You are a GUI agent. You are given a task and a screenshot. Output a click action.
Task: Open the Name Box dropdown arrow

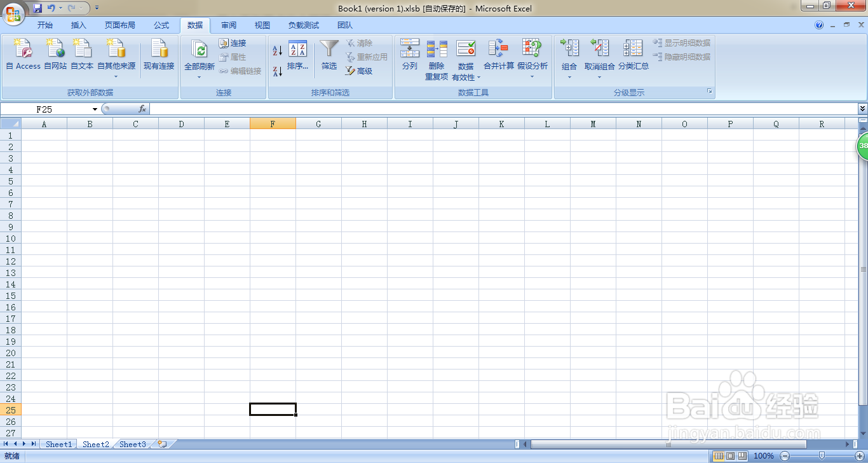point(95,109)
